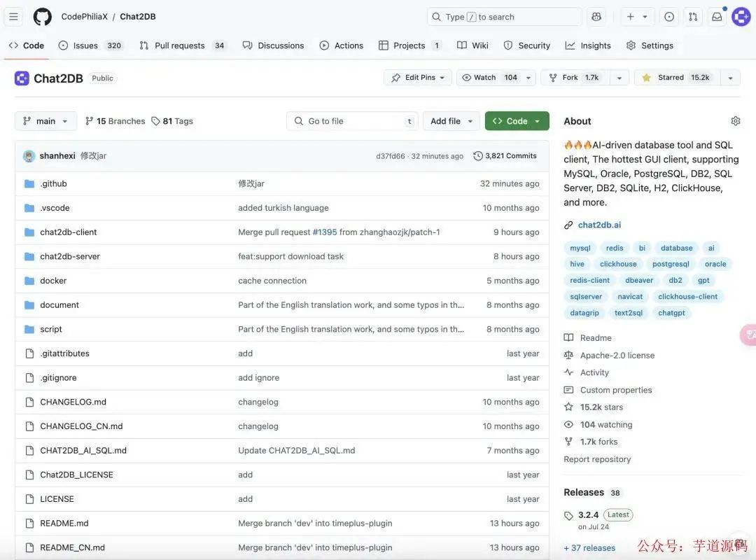
Task: Expand the Watch dropdown arrow
Action: pyautogui.click(x=529, y=78)
